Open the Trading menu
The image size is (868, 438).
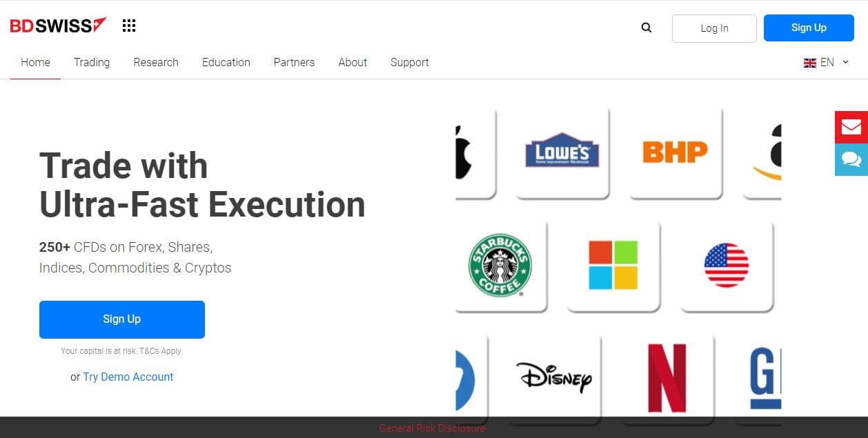92,63
